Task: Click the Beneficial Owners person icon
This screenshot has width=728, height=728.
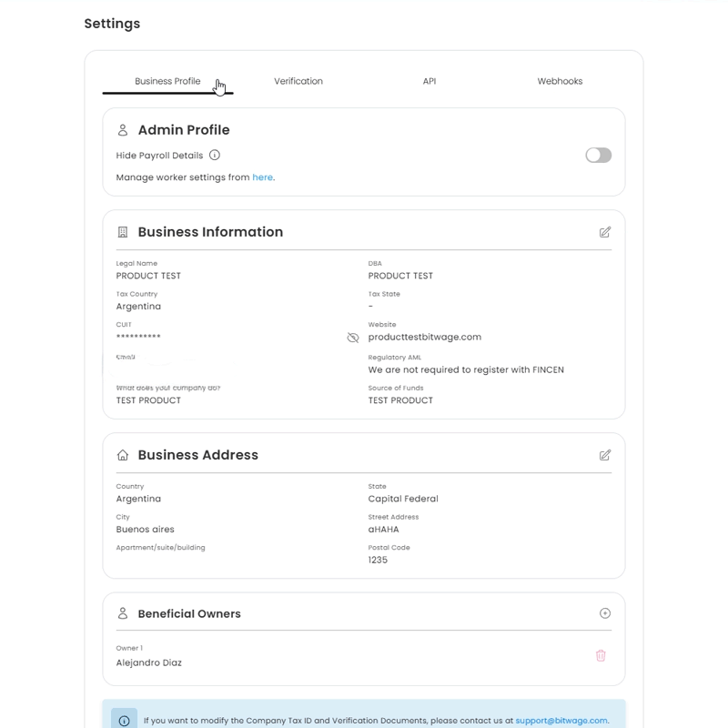Action: (123, 613)
